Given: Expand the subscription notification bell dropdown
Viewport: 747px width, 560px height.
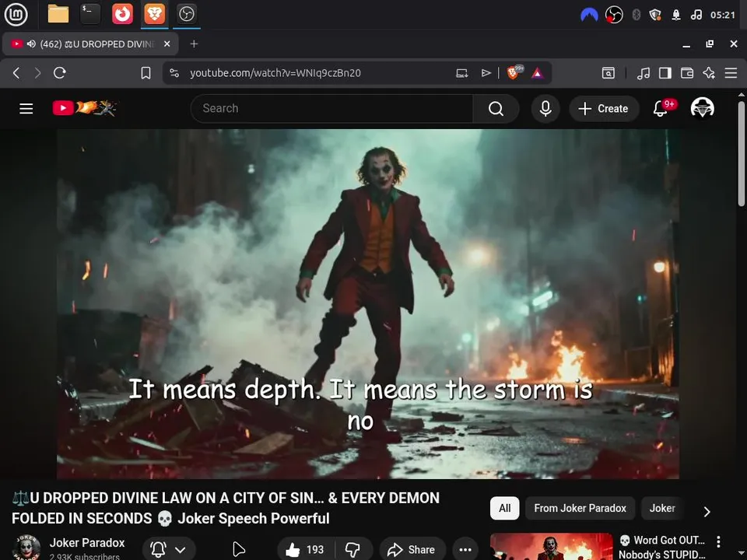Looking at the screenshot, I should tap(169, 550).
